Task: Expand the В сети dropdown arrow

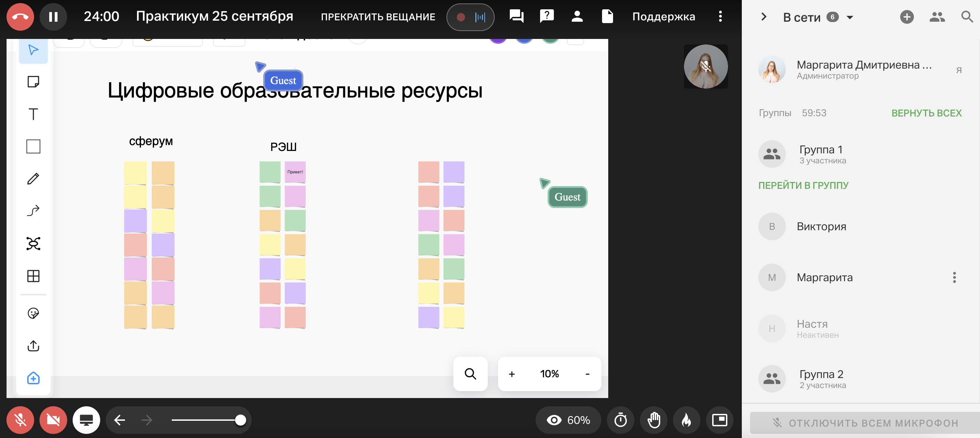Action: click(x=850, y=17)
